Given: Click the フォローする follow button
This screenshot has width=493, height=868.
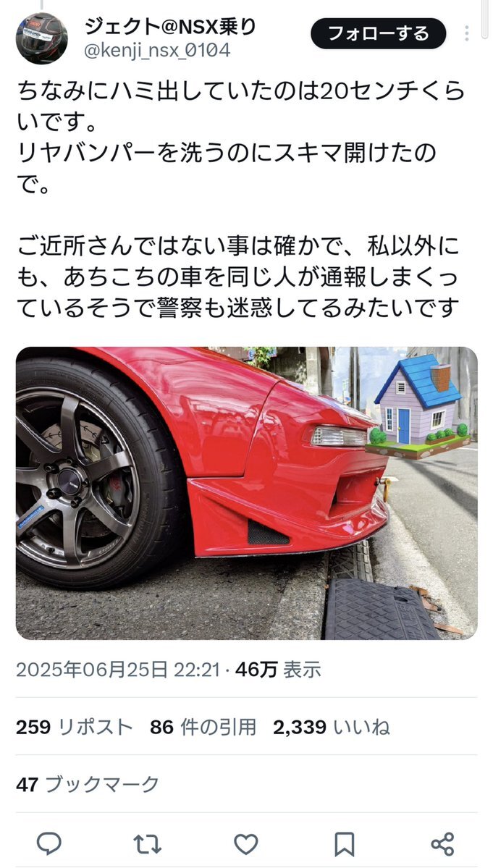Looking at the screenshot, I should click(x=379, y=34).
